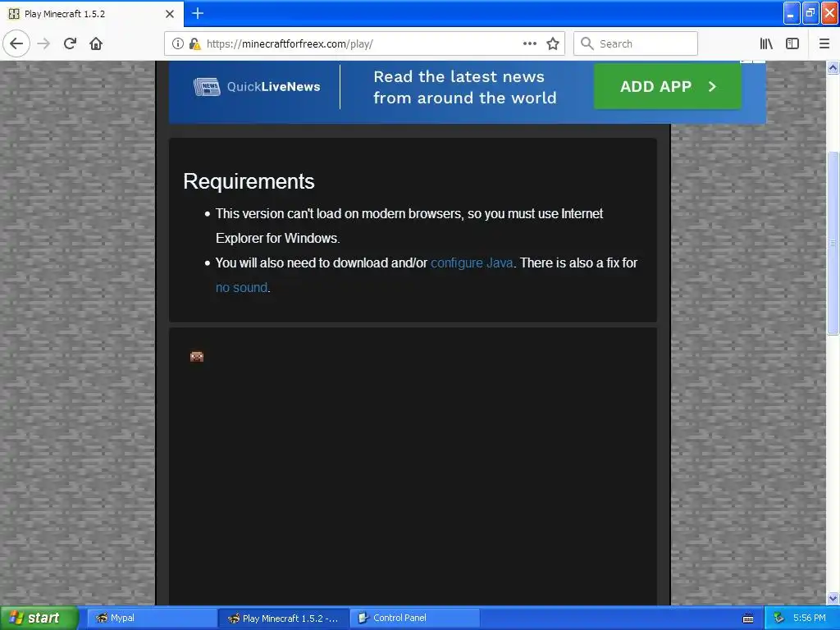Switch to Mypal taskbar window
The image size is (840, 630).
(x=152, y=618)
